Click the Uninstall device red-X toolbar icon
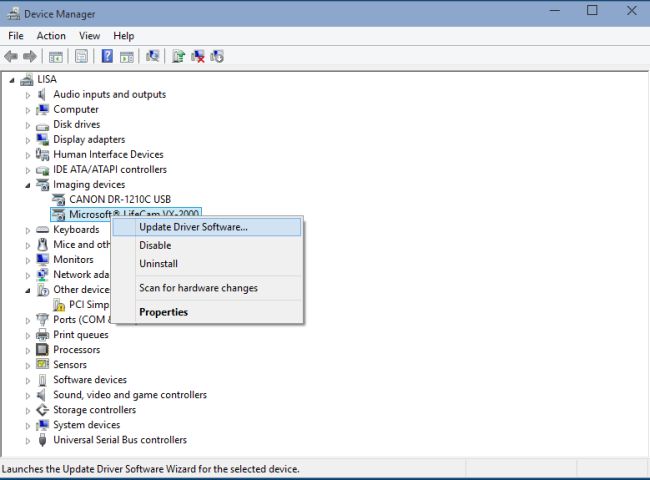 (198, 56)
